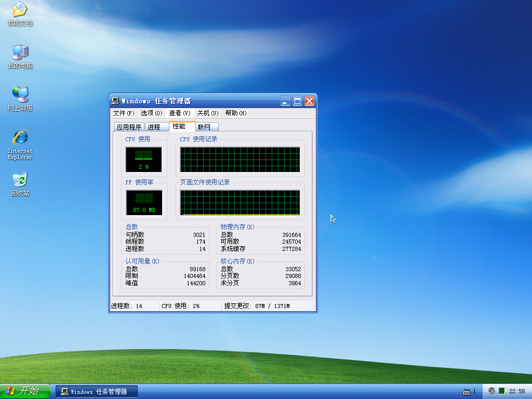Open the 选项(O) menu
The width and height of the screenshot is (532, 399).
(x=152, y=113)
